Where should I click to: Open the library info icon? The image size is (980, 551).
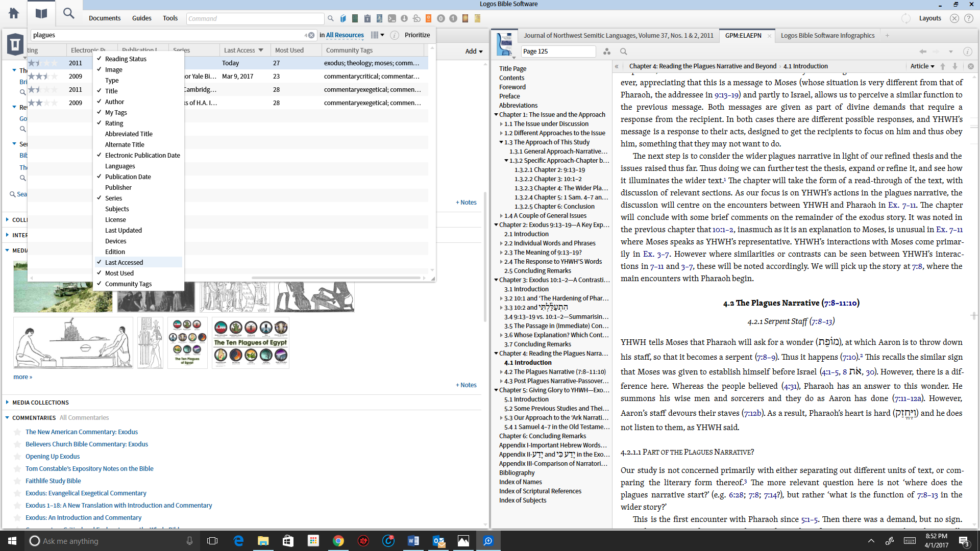pos(395,35)
